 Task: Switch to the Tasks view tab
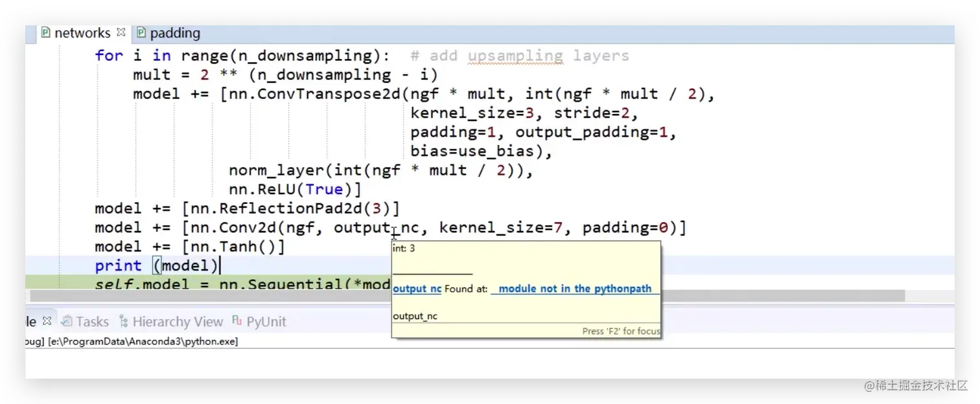[x=86, y=322]
